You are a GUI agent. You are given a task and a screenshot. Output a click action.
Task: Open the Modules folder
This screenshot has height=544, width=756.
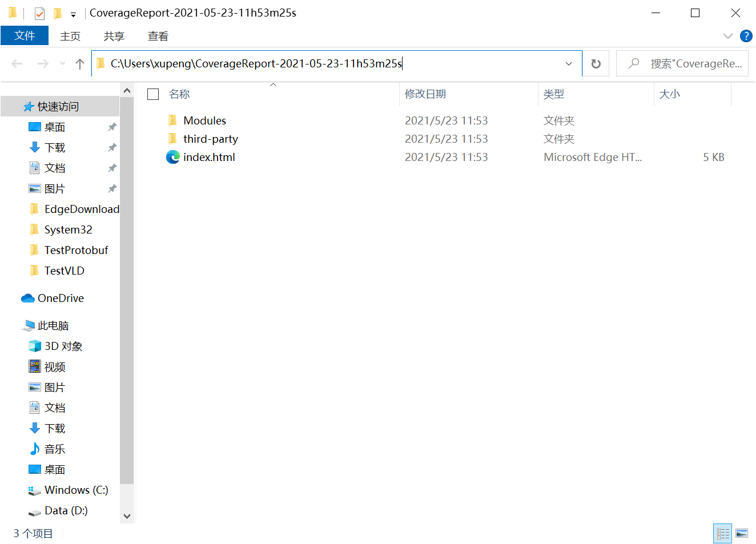tap(204, 120)
